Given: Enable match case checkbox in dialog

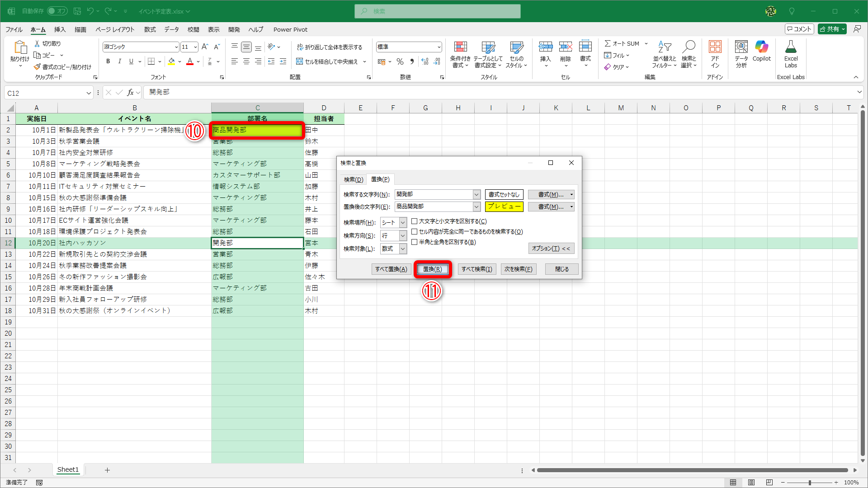Looking at the screenshot, I should tap(414, 221).
